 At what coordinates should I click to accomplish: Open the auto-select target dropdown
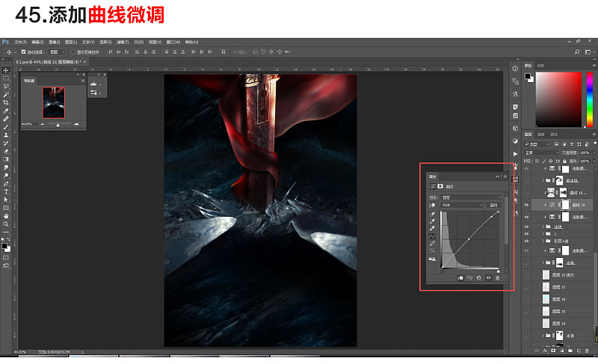58,52
